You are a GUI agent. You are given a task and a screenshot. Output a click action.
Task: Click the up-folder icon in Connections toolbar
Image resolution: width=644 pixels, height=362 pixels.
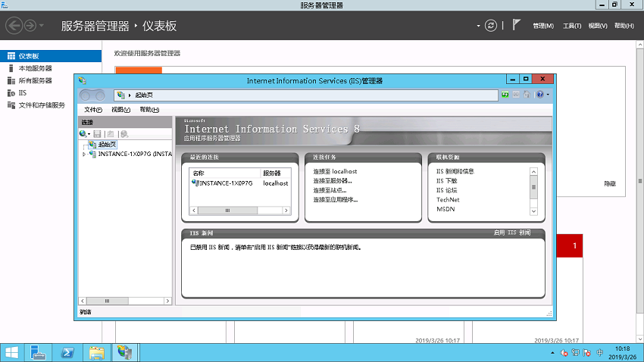coord(111,134)
